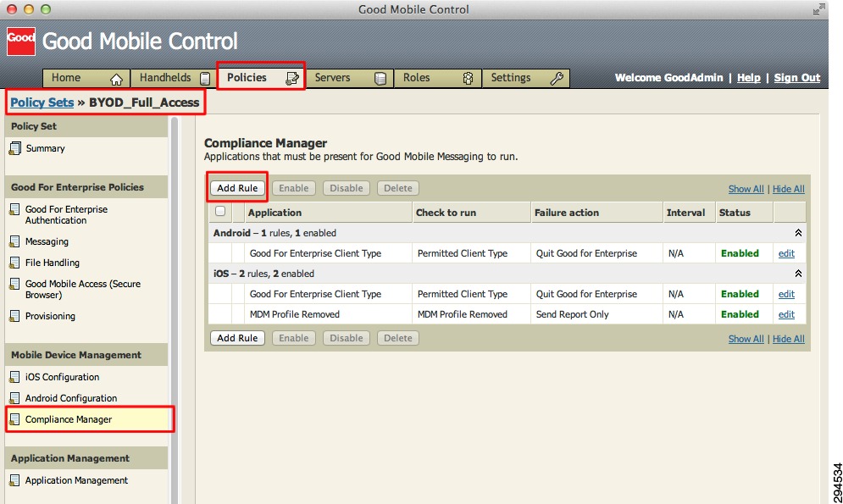Open the Policy Sets breadcrumb link
This screenshot has height=504, width=843.
pyautogui.click(x=42, y=102)
